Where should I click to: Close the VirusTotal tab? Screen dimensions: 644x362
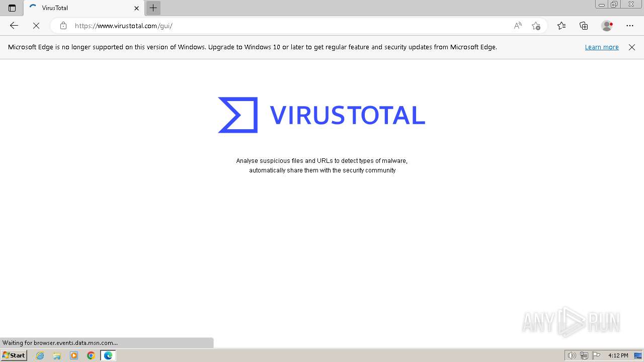point(136,8)
